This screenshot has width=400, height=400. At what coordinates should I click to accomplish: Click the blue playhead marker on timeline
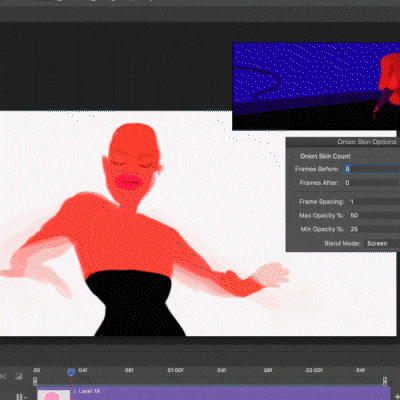point(71,372)
